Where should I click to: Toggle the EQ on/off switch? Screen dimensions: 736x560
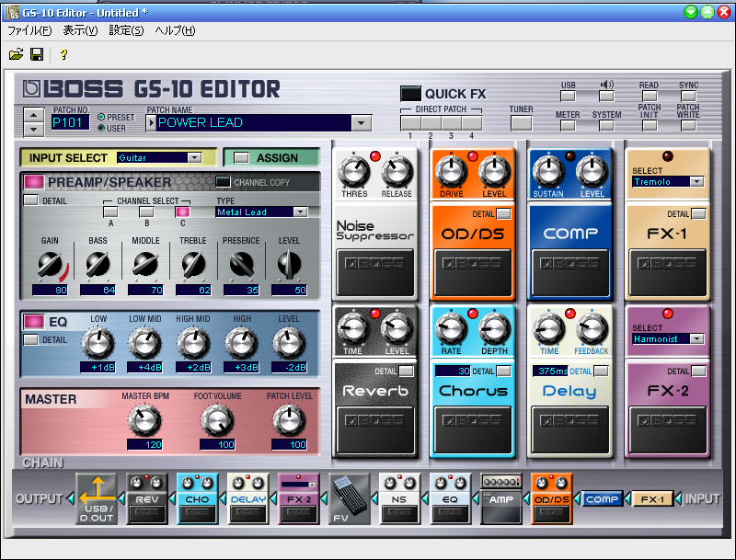coord(34,322)
